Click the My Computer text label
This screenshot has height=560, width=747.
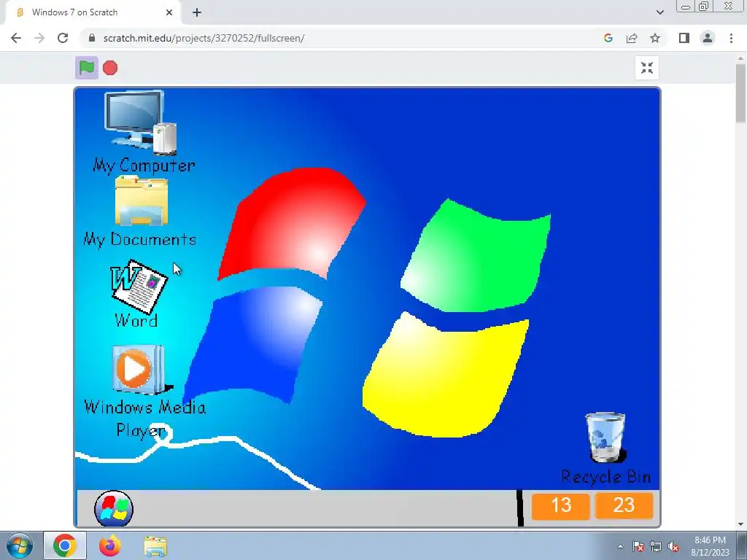(x=144, y=166)
